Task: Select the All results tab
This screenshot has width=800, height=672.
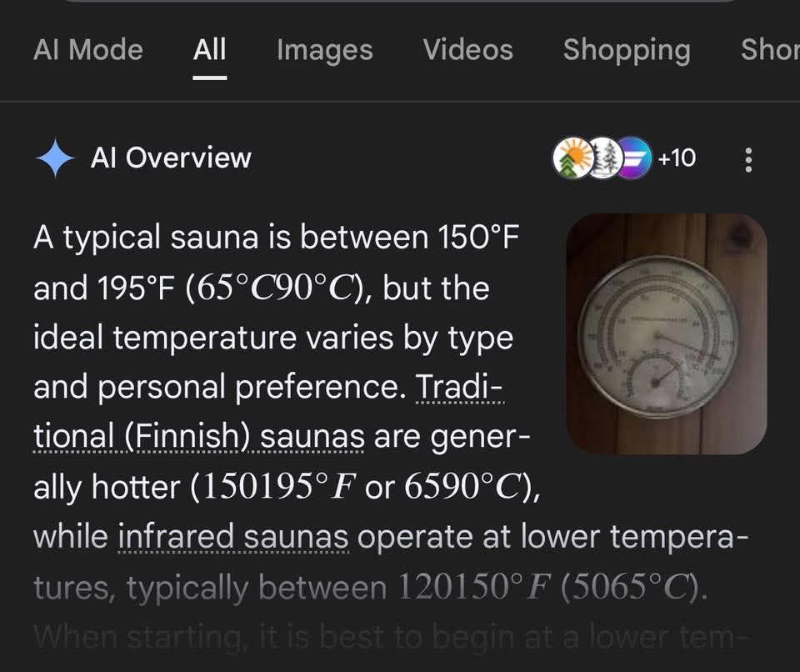Action: [x=209, y=50]
